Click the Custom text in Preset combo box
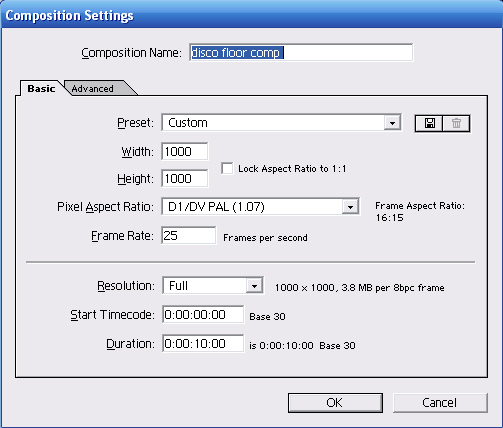The image size is (503, 428). tap(188, 123)
